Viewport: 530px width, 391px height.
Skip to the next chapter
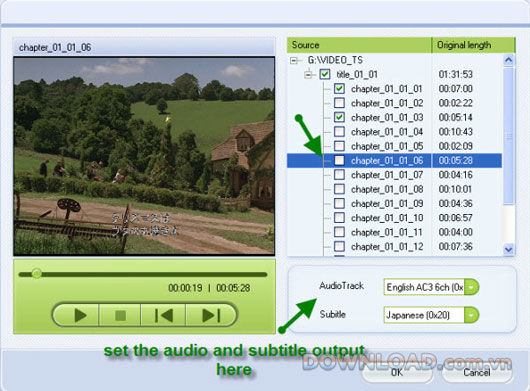pyautogui.click(x=211, y=315)
